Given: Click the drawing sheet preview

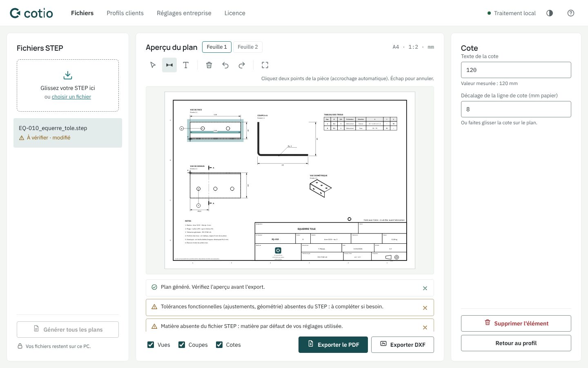Looking at the screenshot, I should point(290,180).
